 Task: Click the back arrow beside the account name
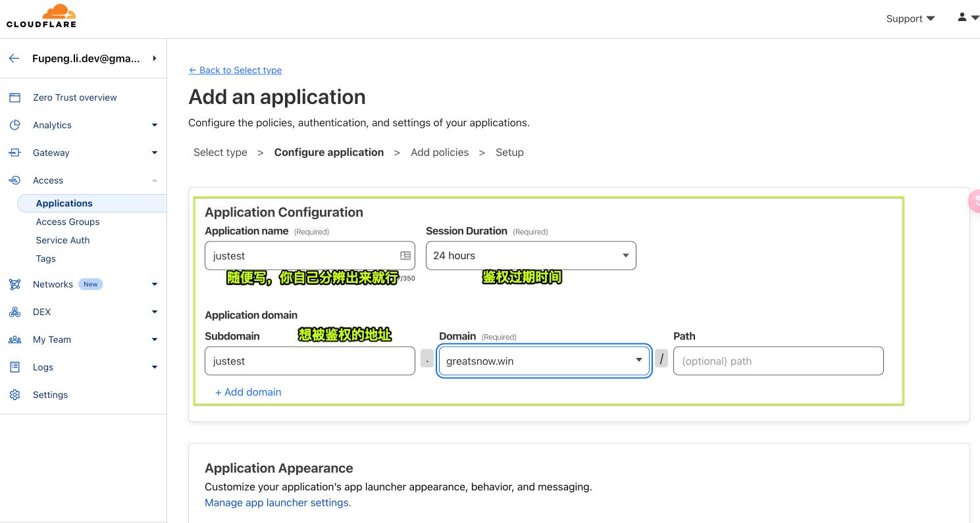click(14, 59)
